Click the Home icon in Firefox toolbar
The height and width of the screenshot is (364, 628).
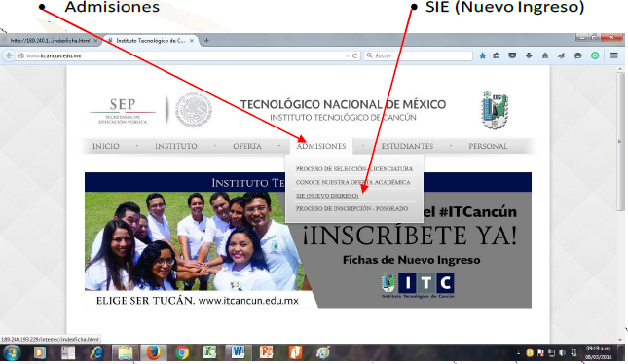coord(545,55)
